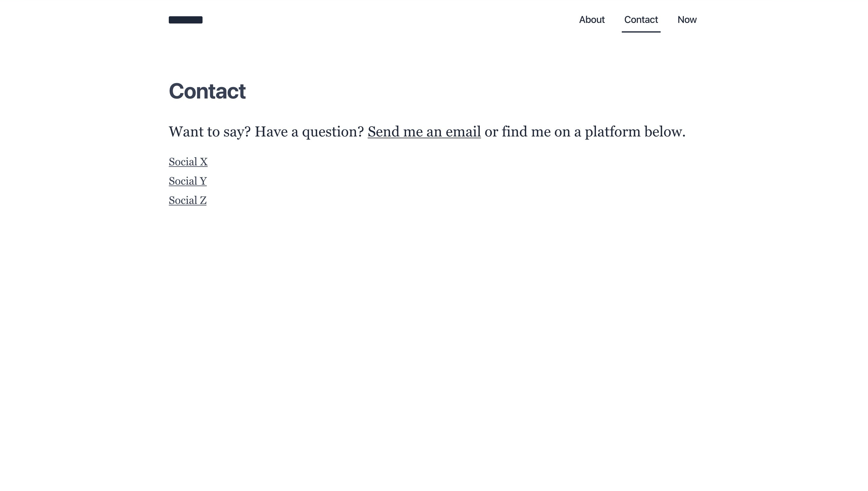
Task: Click the underline beneath the Contact tab
Action: coord(641,32)
